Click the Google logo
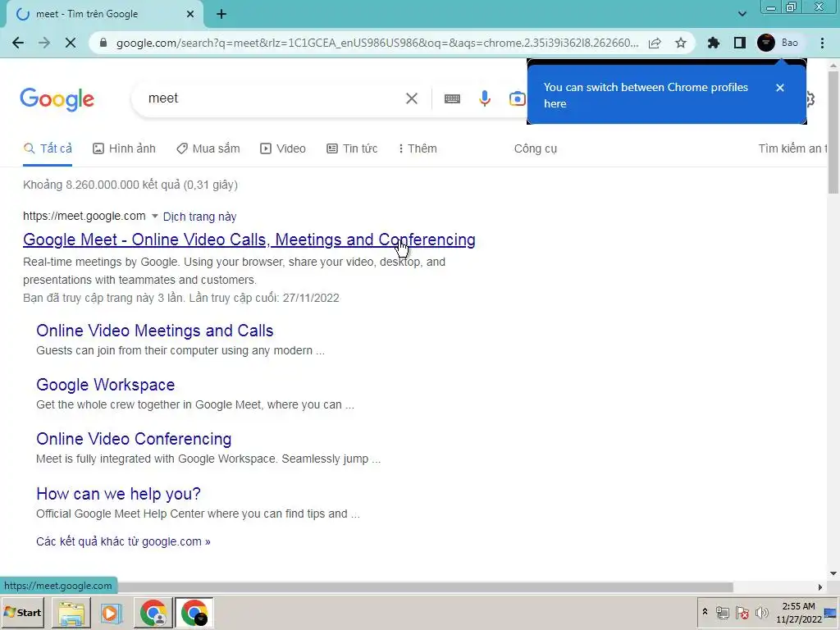The image size is (840, 630). 57,99
